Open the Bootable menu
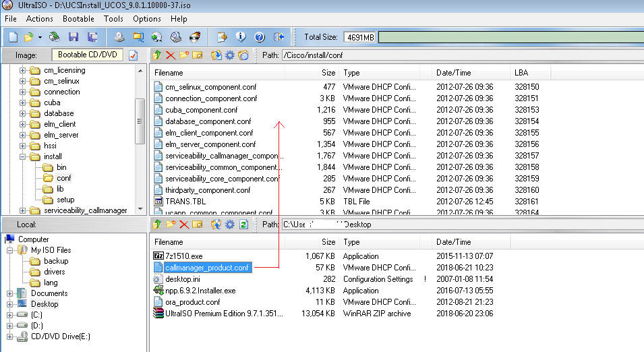Screen dimensions: 644x352 78,19
